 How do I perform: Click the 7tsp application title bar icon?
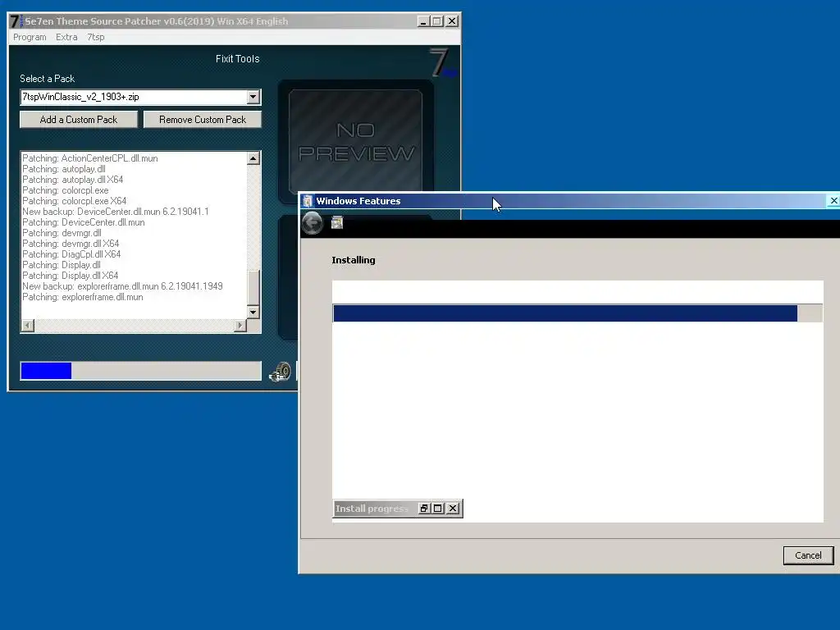(x=16, y=21)
